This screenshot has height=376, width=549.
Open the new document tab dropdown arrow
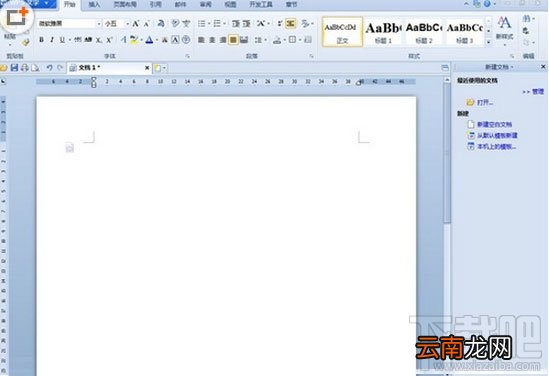164,68
